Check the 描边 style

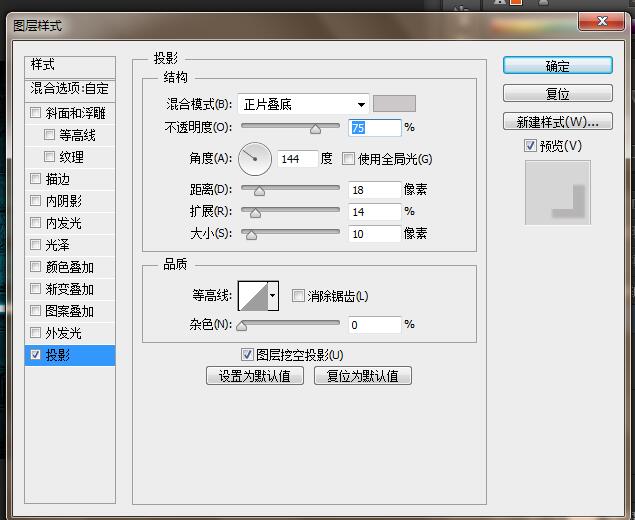36,178
